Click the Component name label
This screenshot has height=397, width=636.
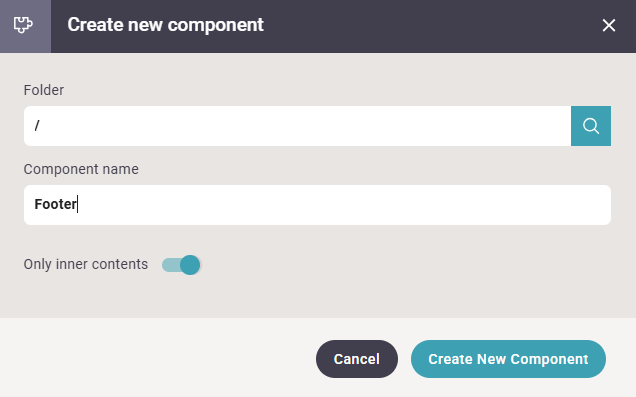pos(81,169)
